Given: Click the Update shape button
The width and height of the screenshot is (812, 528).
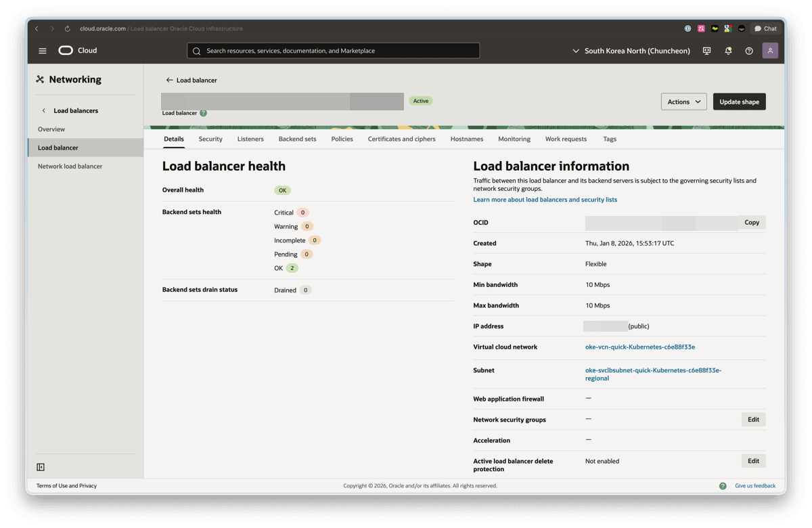Looking at the screenshot, I should tap(739, 102).
